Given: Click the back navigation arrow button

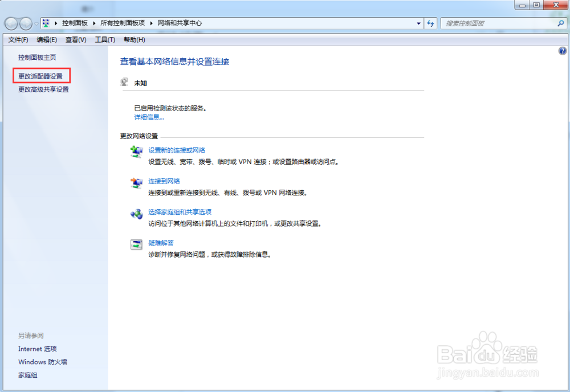Looking at the screenshot, I should pyautogui.click(x=10, y=23).
